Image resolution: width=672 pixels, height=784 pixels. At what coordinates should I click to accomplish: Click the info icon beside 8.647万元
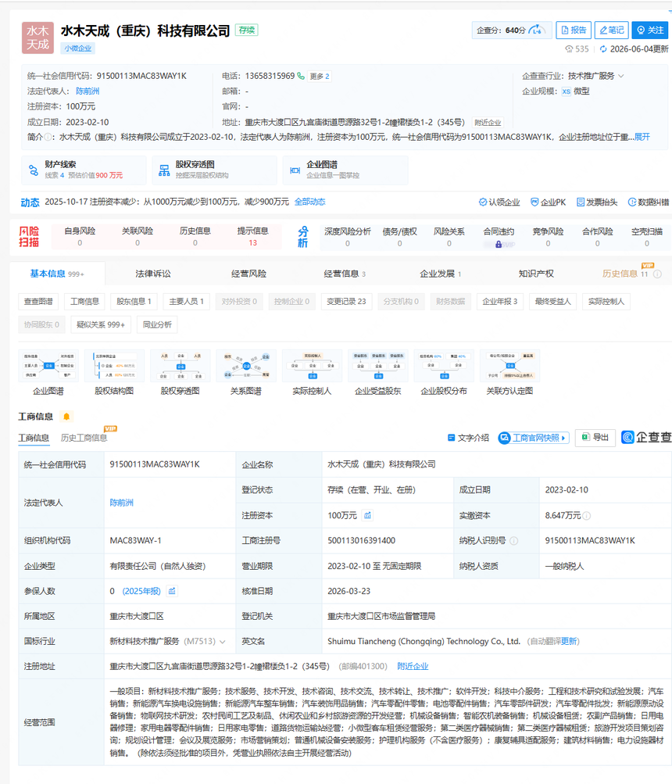tap(587, 515)
